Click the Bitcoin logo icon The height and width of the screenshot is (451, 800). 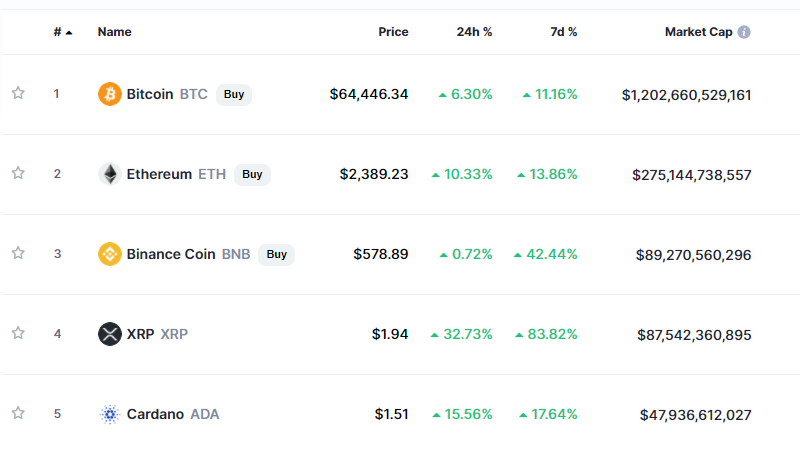point(109,94)
